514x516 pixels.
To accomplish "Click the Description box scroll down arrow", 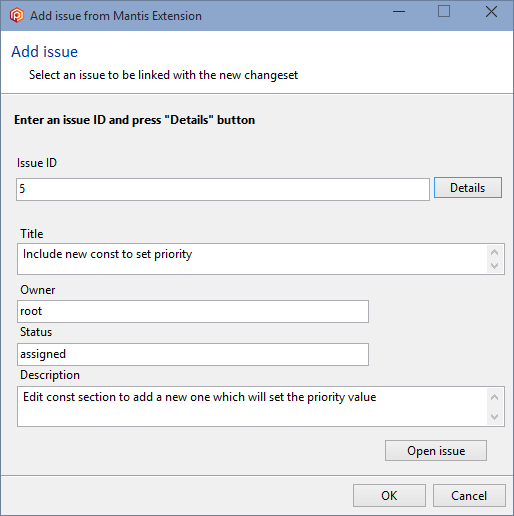I will pyautogui.click(x=495, y=417).
